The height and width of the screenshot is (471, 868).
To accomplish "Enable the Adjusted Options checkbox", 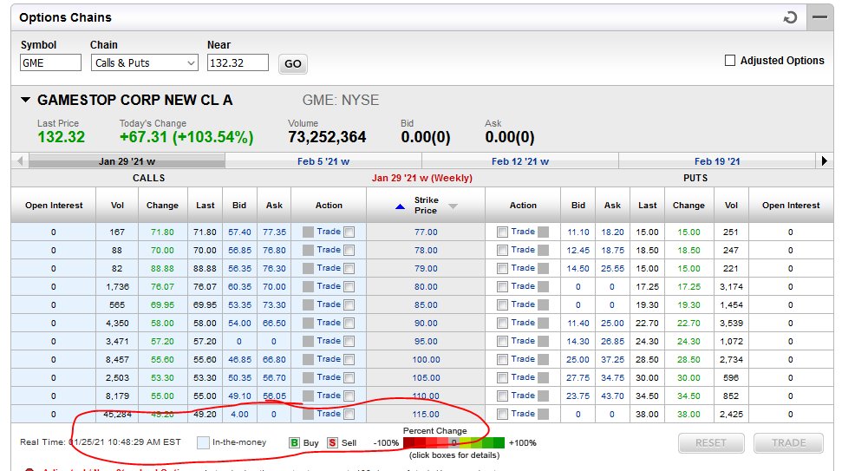I will (x=730, y=61).
